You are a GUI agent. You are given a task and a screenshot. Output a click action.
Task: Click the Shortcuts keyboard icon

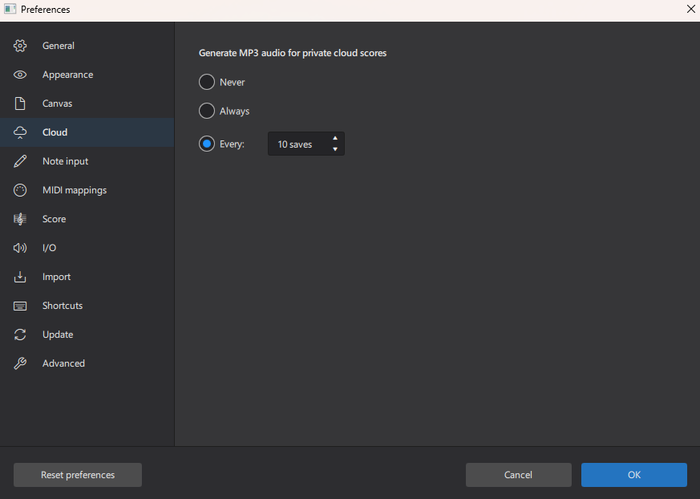(20, 306)
